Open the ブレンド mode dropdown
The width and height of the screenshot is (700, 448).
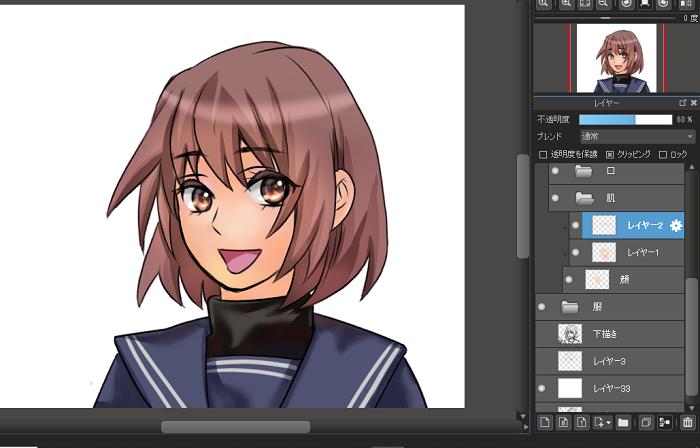[636, 136]
